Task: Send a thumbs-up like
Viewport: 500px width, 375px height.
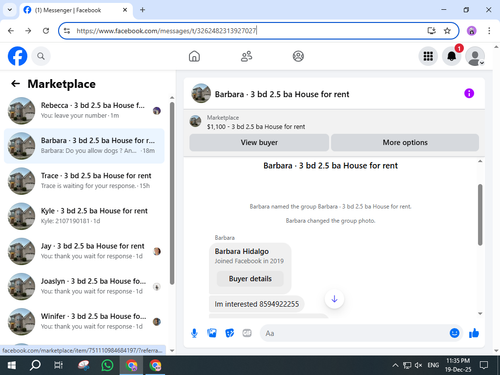Action: click(474, 333)
